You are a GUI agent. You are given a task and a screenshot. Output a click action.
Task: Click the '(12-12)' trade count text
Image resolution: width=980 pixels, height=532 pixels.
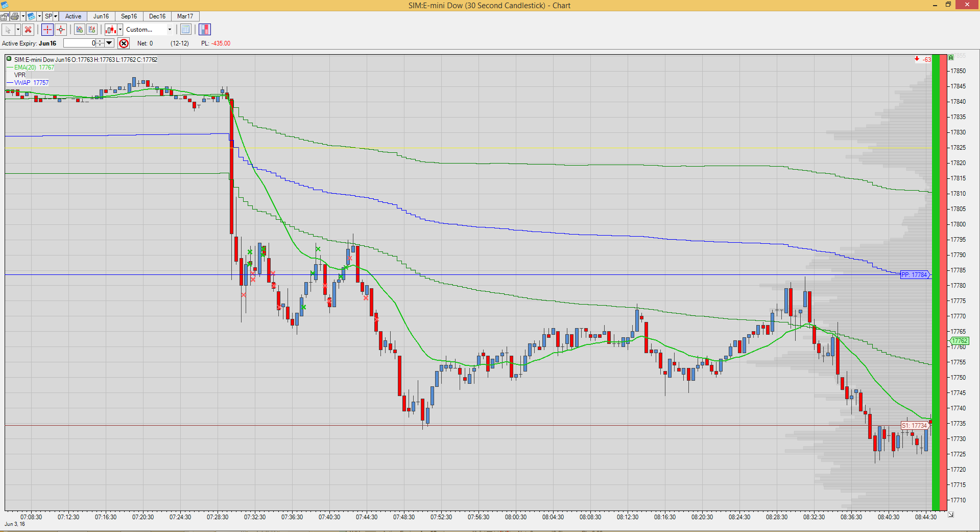[x=180, y=43]
